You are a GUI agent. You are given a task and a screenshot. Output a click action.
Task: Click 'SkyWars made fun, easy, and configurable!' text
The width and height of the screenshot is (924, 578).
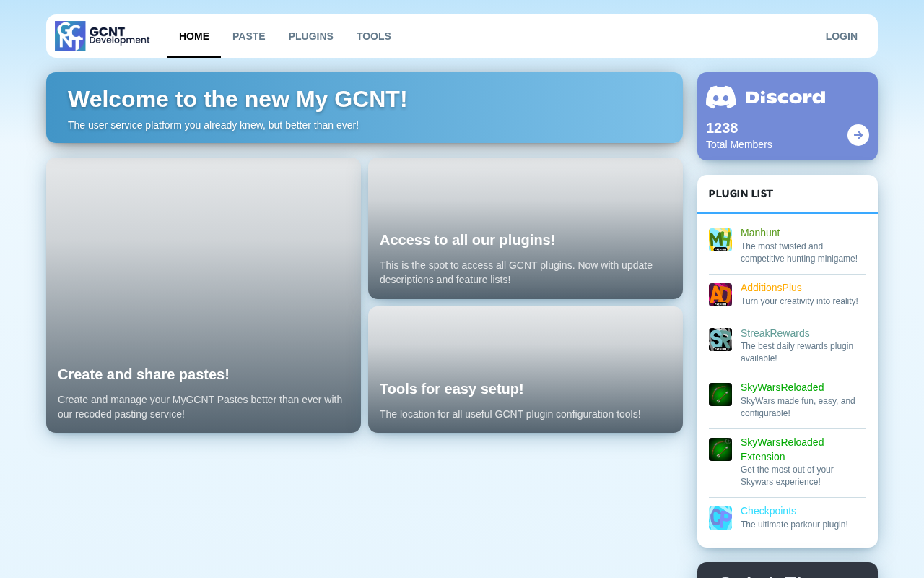point(798,407)
